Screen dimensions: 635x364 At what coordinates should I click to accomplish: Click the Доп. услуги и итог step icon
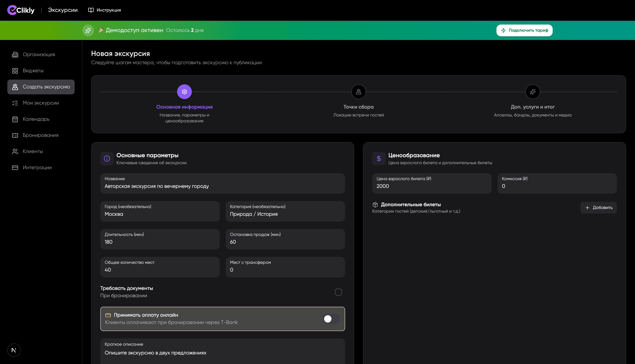[532, 92]
